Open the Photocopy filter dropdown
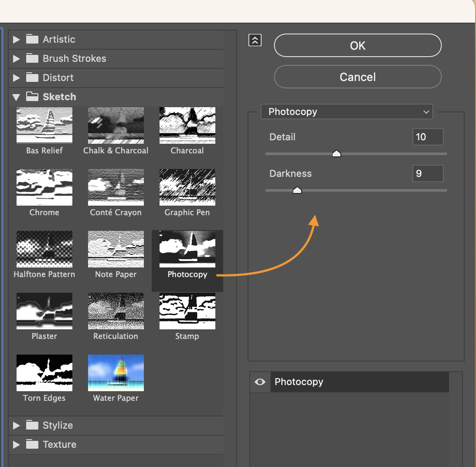This screenshot has height=467, width=476. tap(347, 112)
